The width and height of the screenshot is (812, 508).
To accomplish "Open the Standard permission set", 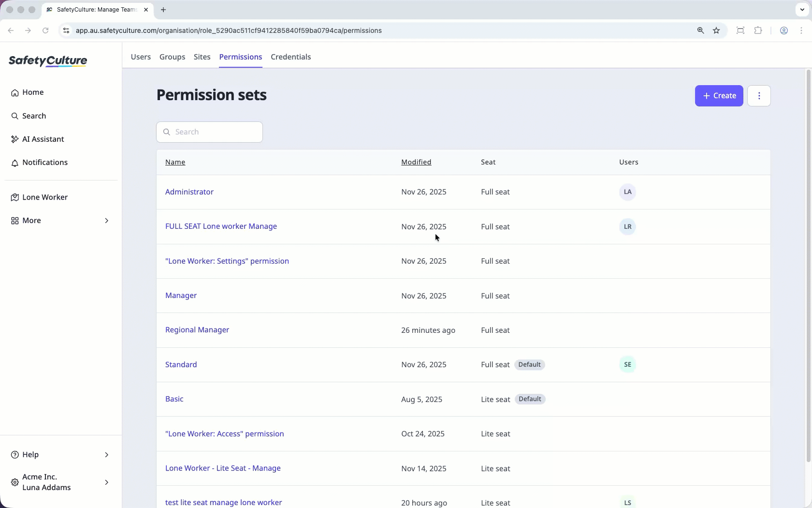I will tap(181, 365).
